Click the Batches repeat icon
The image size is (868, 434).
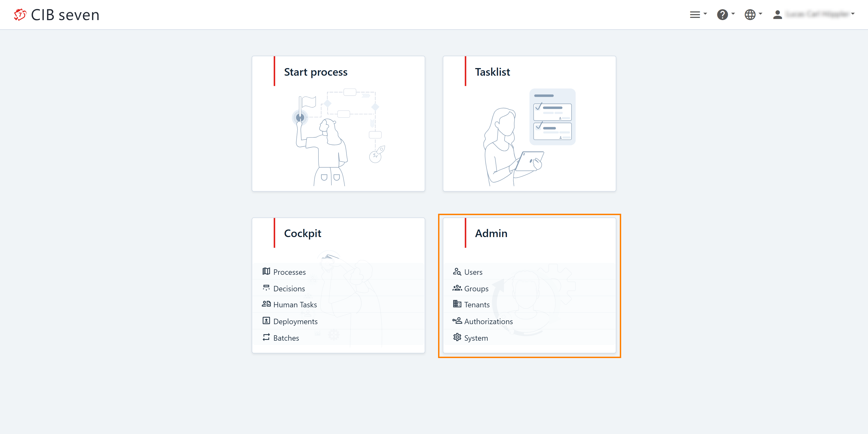coord(266,337)
